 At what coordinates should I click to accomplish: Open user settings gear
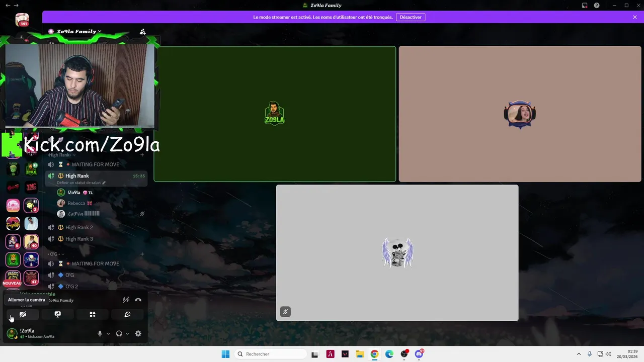tap(138, 333)
